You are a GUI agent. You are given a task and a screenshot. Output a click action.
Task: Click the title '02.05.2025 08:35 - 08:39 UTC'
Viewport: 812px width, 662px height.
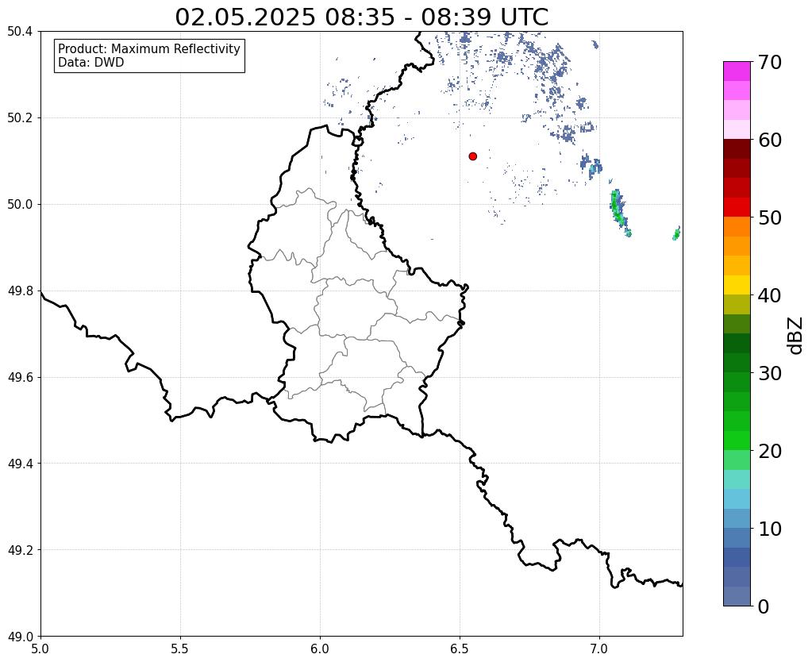coord(361,17)
